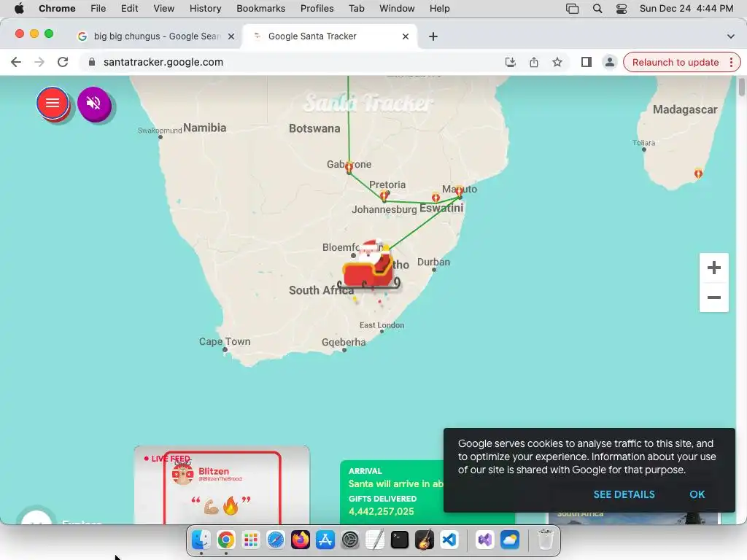The width and height of the screenshot is (747, 560).
Task: Share this page icon
Action: tap(533, 63)
